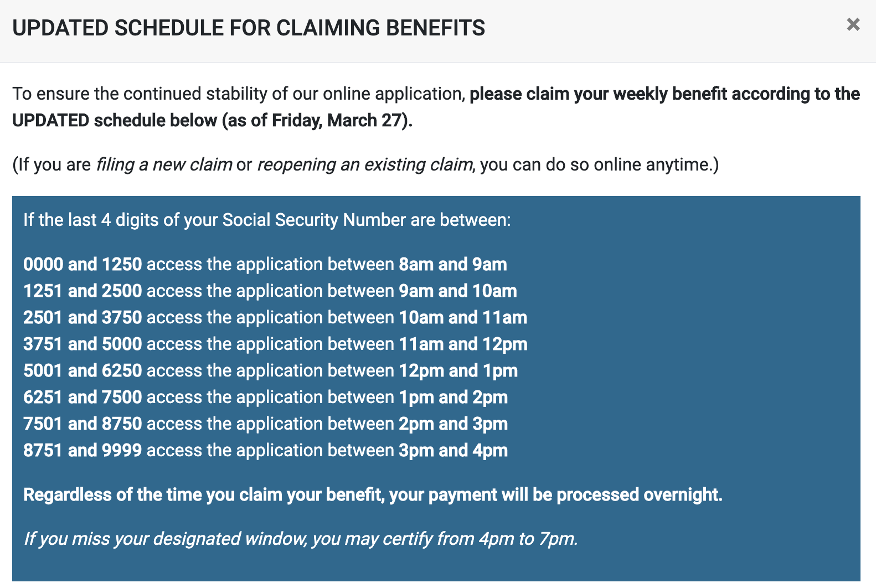Select the 2501 and 3750 schedule line
This screenshot has width=876, height=588.
click(275, 317)
